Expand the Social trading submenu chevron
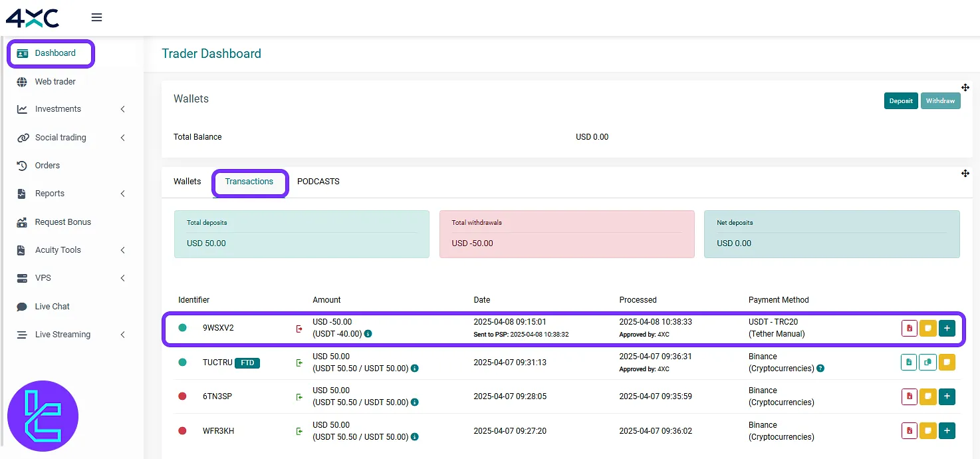This screenshot has width=980, height=459. [123, 138]
